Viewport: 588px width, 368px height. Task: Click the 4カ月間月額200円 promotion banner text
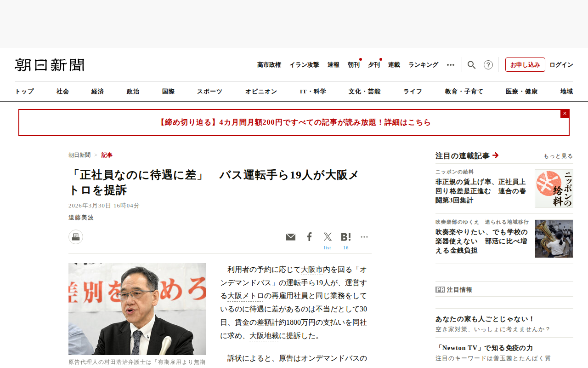tap(294, 122)
